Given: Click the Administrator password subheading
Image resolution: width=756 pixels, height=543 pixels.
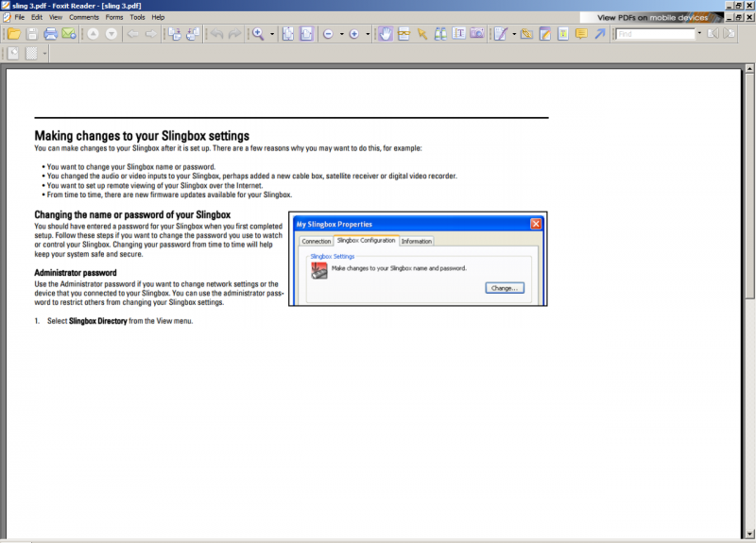Looking at the screenshot, I should click(x=76, y=273).
